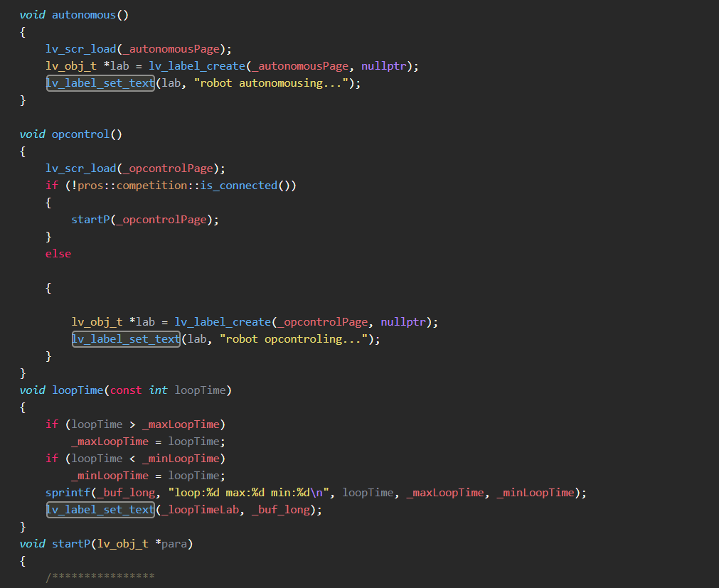Viewport: 719px width, 588px height.
Task: Click lv_label_set_text before "robot autonomousing..."
Action: tap(100, 83)
